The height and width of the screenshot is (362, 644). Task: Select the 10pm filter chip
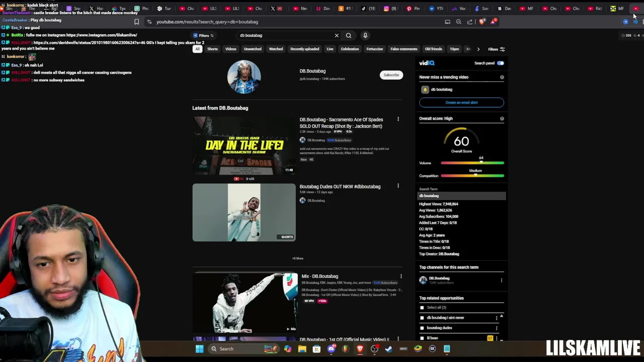pyautogui.click(x=454, y=49)
